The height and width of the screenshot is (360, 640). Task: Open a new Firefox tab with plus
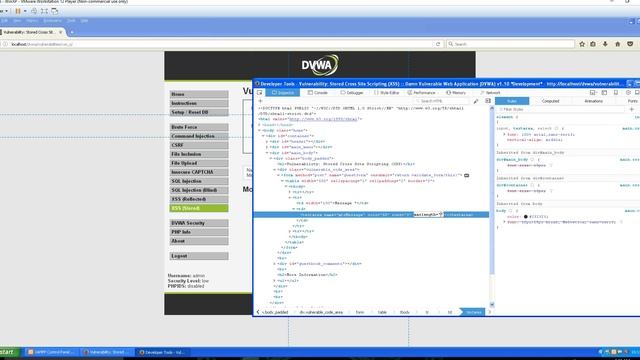pyautogui.click(x=72, y=32)
